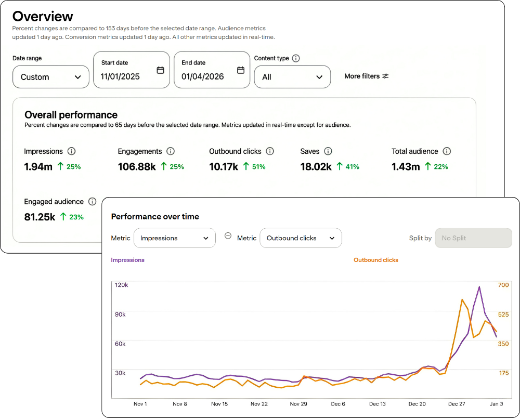The height and width of the screenshot is (420, 520).
Task: Click the Outbound clicks info icon
Action: [x=270, y=151]
